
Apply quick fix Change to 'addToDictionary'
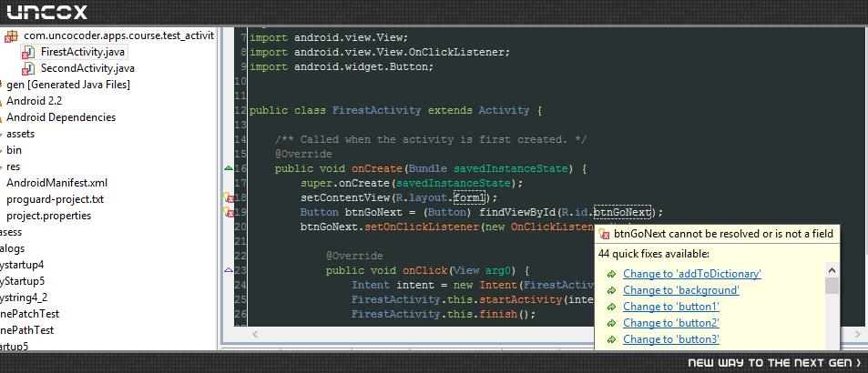click(x=692, y=274)
